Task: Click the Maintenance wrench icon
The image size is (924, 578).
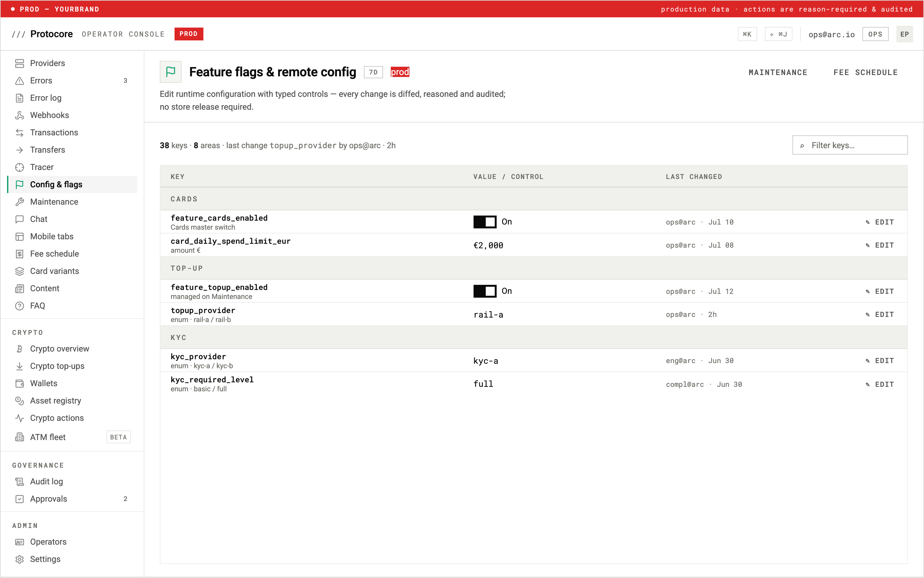Action: tap(20, 202)
